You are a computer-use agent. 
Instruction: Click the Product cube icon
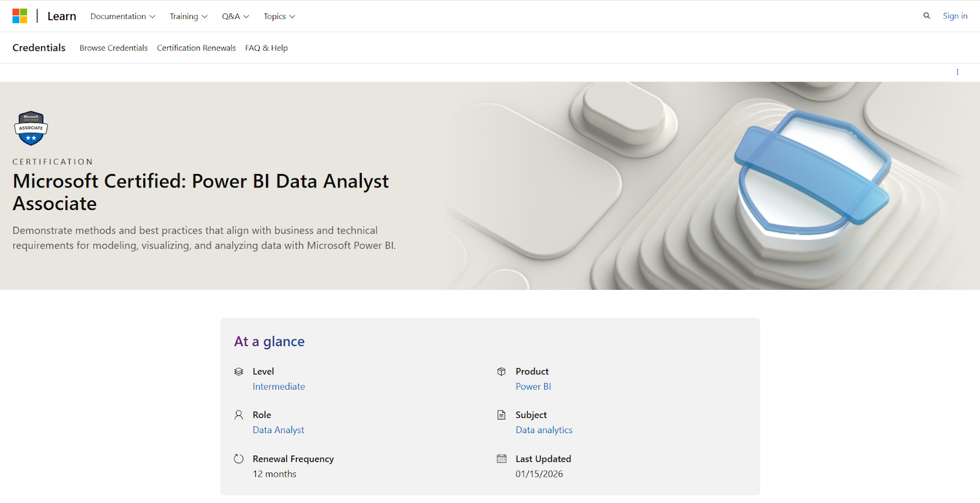click(502, 371)
